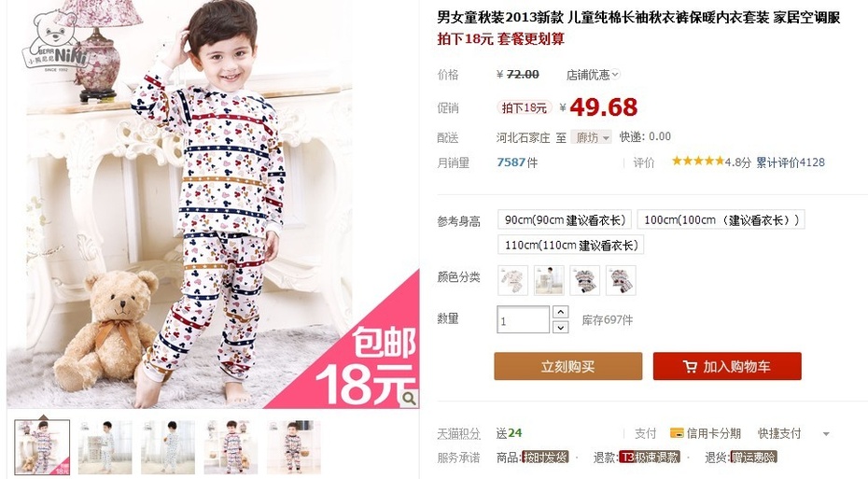Select size 110cm option

click(x=570, y=245)
